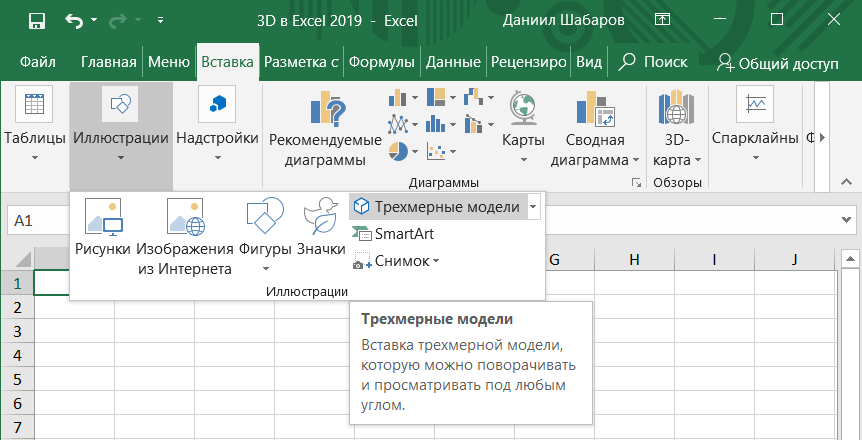Show more ribbon groups with right arrow
This screenshot has height=440, width=862.
tap(822, 137)
